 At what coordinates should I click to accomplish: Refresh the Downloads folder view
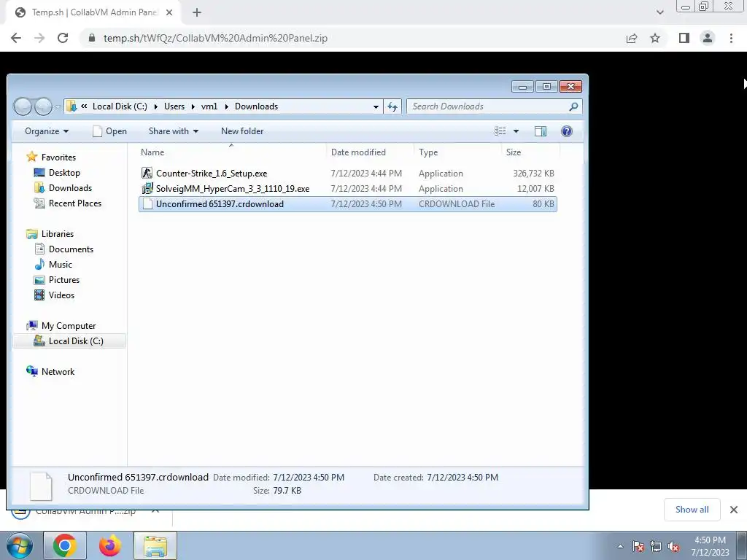392,106
